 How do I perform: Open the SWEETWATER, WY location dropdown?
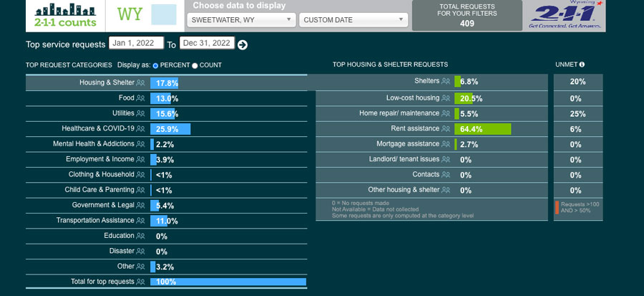[240, 20]
